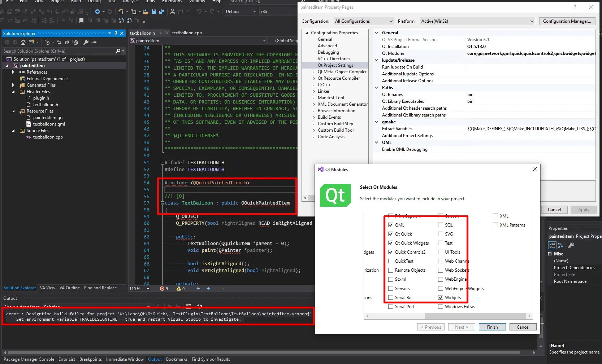Switch to the textballoon.cpp editor tab
Screen dimensions: 602x364
[187, 33]
